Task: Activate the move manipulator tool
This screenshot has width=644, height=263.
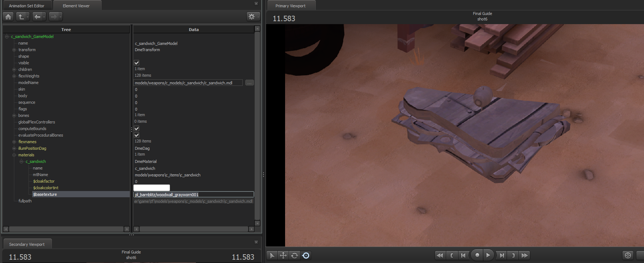Action: click(283, 255)
